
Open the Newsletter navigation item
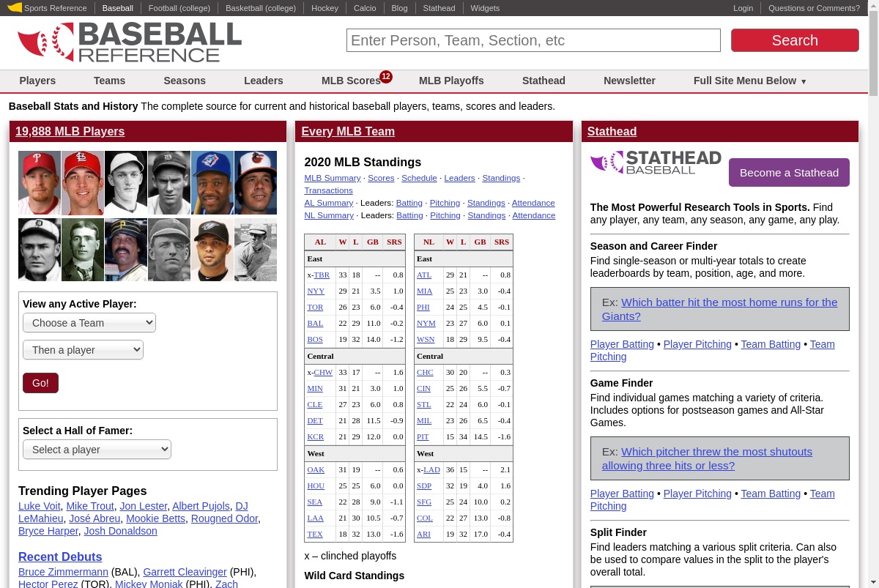point(629,81)
